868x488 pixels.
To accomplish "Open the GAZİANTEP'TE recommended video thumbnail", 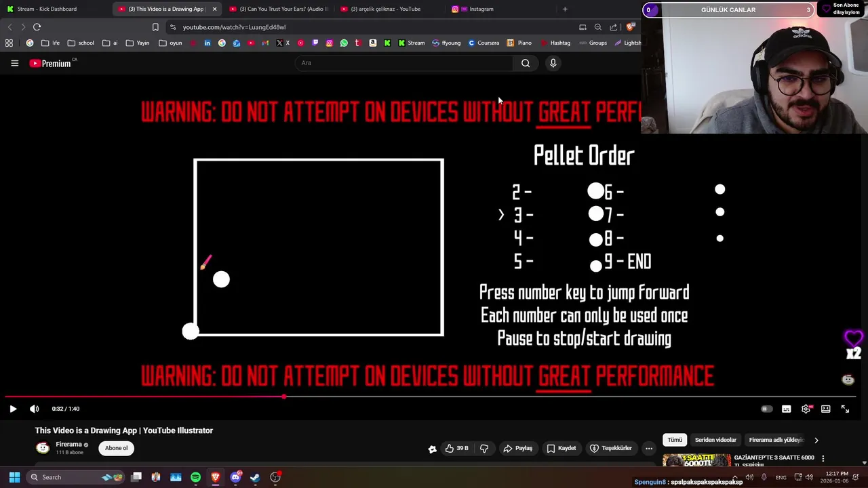I will (696, 460).
